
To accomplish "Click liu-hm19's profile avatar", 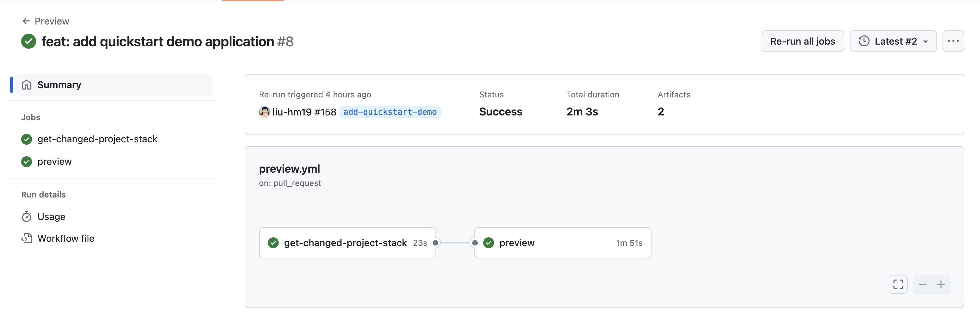I will click(264, 112).
